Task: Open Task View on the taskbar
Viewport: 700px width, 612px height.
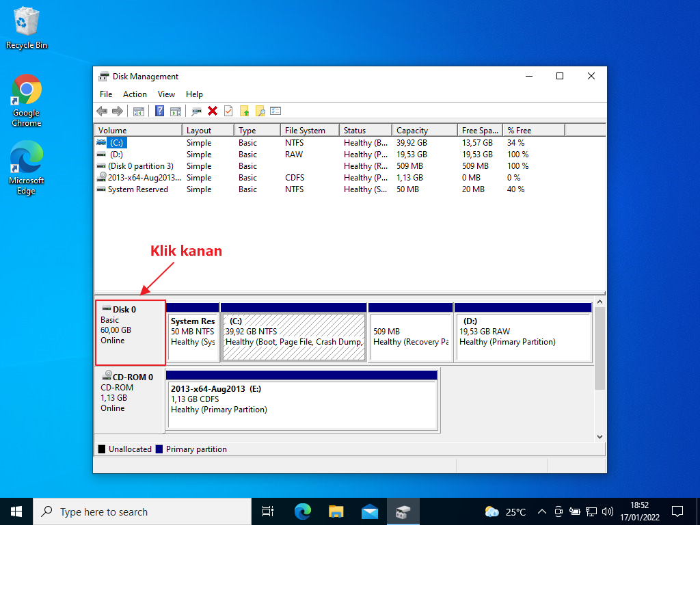Action: pyautogui.click(x=268, y=511)
